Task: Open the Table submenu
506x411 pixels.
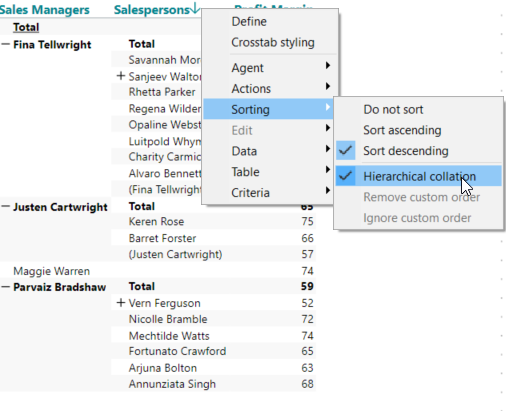Action: point(269,172)
